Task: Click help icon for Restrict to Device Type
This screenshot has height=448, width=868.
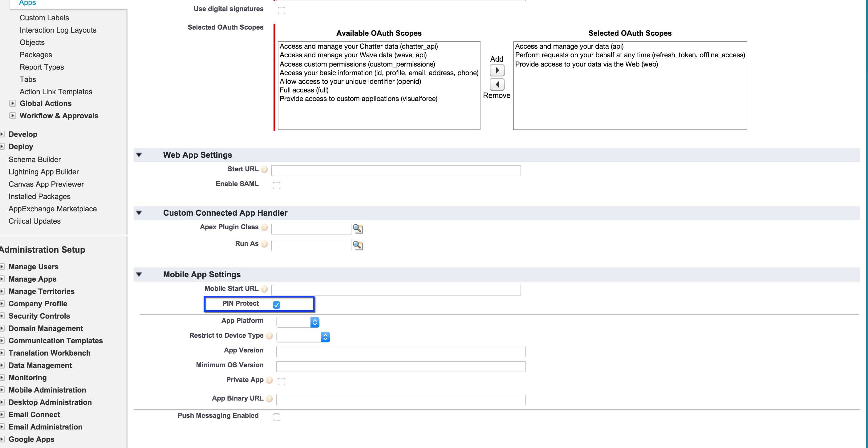Action: 269,336
